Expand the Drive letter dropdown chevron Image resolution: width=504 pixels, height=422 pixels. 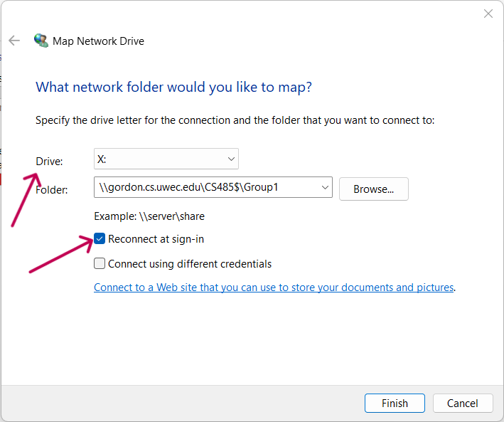click(231, 159)
